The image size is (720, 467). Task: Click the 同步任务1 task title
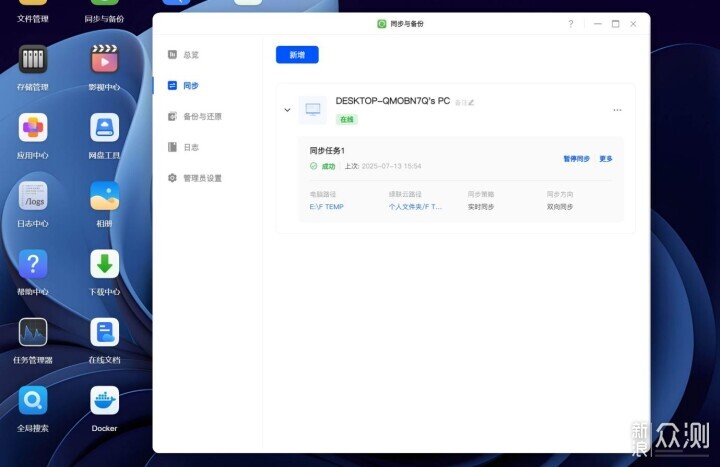(327, 151)
